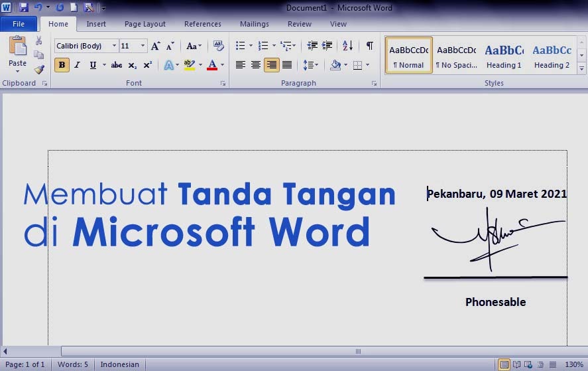
Task: Apply Heading 2 style
Action: click(552, 55)
